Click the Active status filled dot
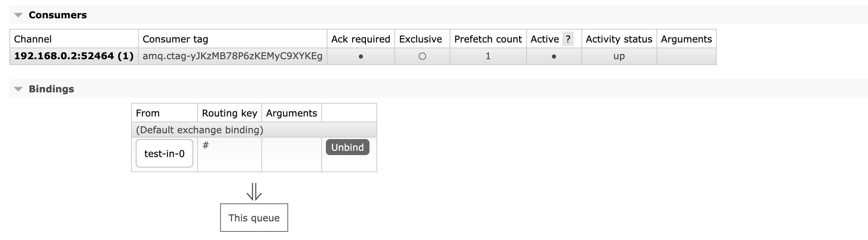This screenshot has height=240, width=868. 554,56
